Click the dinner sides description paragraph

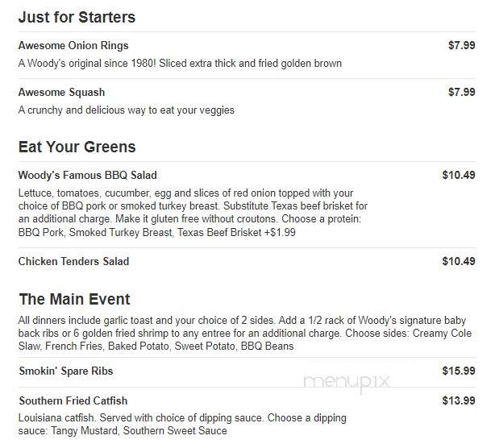(x=245, y=334)
